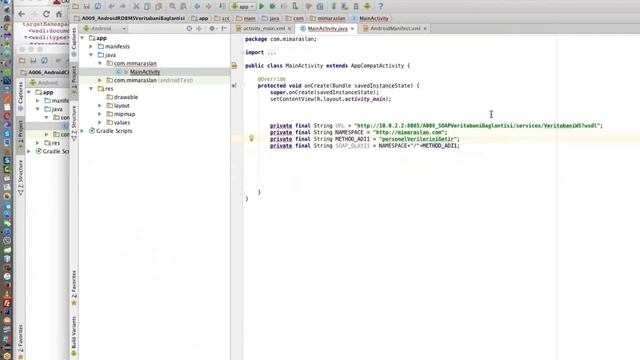The height and width of the screenshot is (360, 640).
Task: Expand com.mimaraslan (androidTest) package
Action: click(x=100, y=80)
